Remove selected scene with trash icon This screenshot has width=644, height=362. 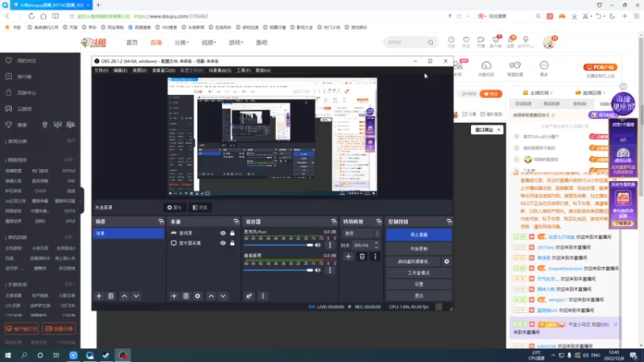pyautogui.click(x=111, y=296)
